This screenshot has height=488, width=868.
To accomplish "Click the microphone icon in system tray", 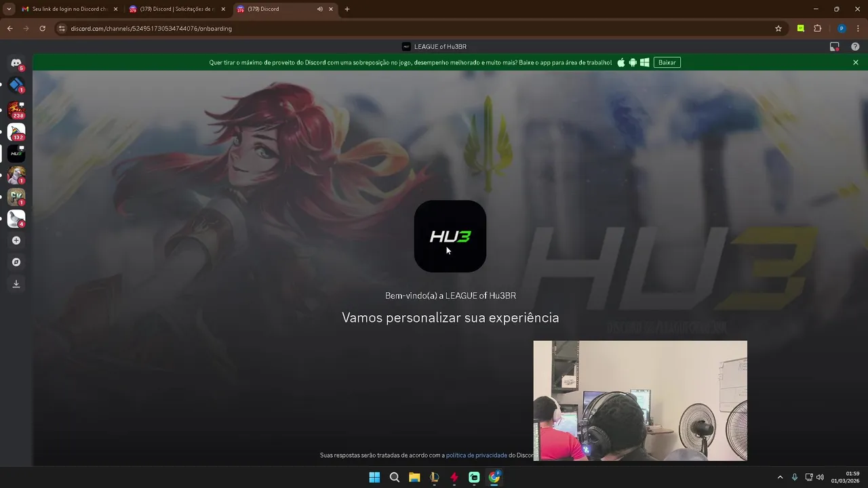I will pyautogui.click(x=795, y=477).
